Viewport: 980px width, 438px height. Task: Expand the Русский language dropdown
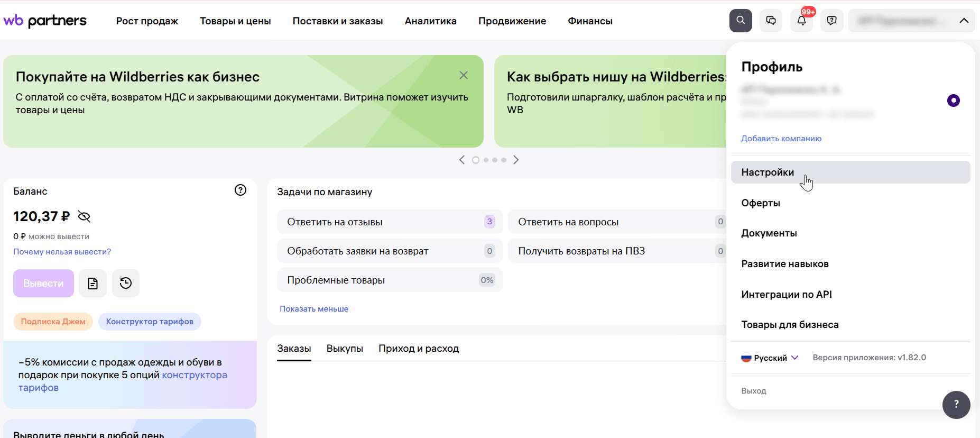tap(770, 358)
